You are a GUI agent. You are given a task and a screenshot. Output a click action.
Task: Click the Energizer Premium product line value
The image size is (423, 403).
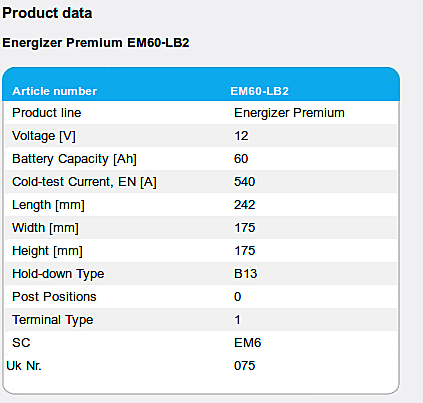coord(289,113)
